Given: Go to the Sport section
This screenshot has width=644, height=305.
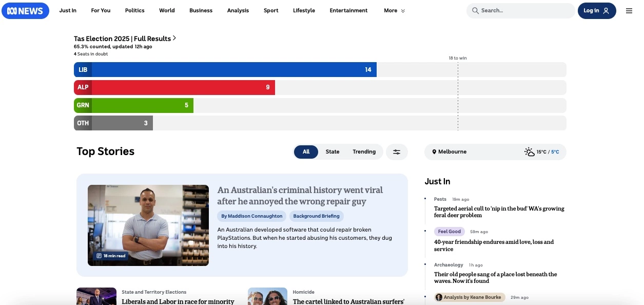Looking at the screenshot, I should 271,11.
